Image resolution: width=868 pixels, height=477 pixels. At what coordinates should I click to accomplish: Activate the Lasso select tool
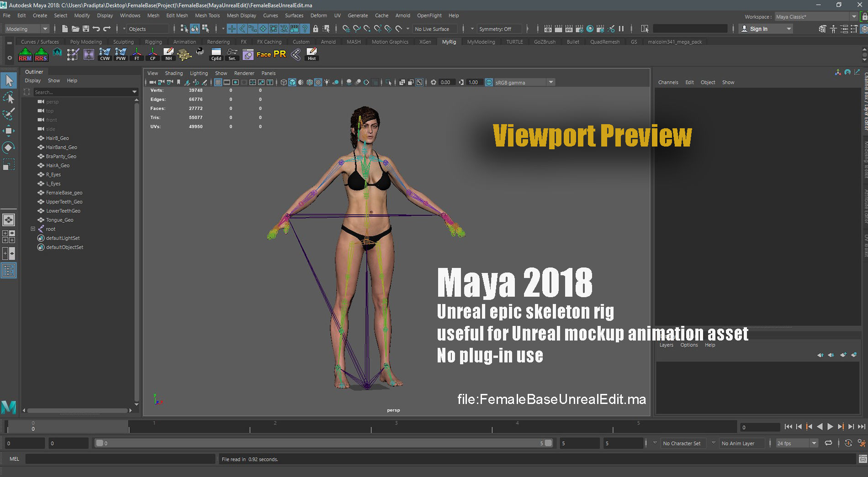point(9,97)
